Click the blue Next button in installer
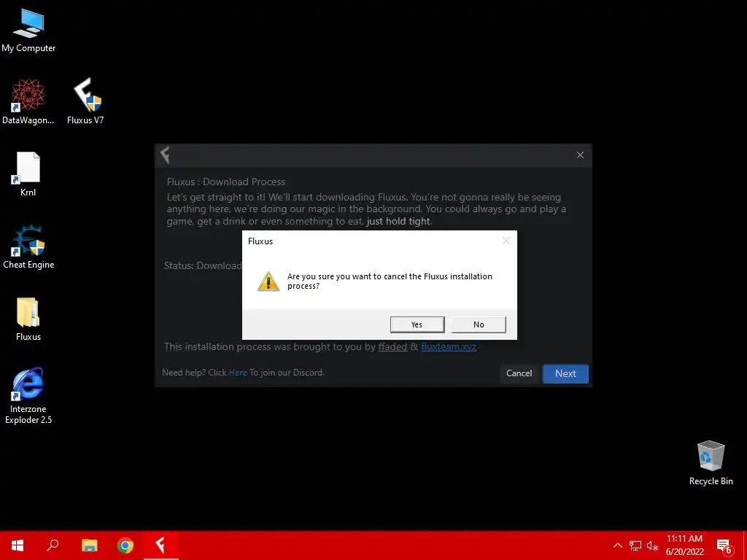 [x=565, y=373]
